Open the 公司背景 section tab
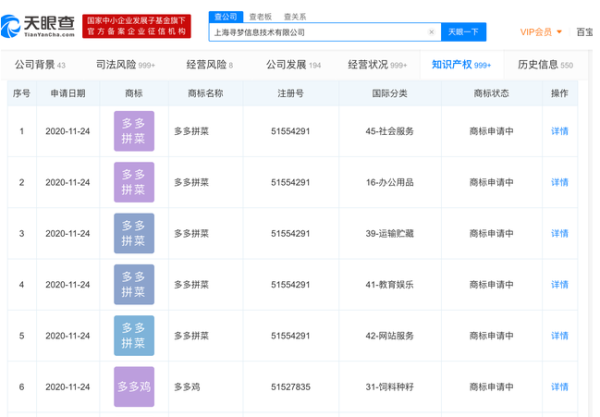The width and height of the screenshot is (600, 417). [x=40, y=65]
